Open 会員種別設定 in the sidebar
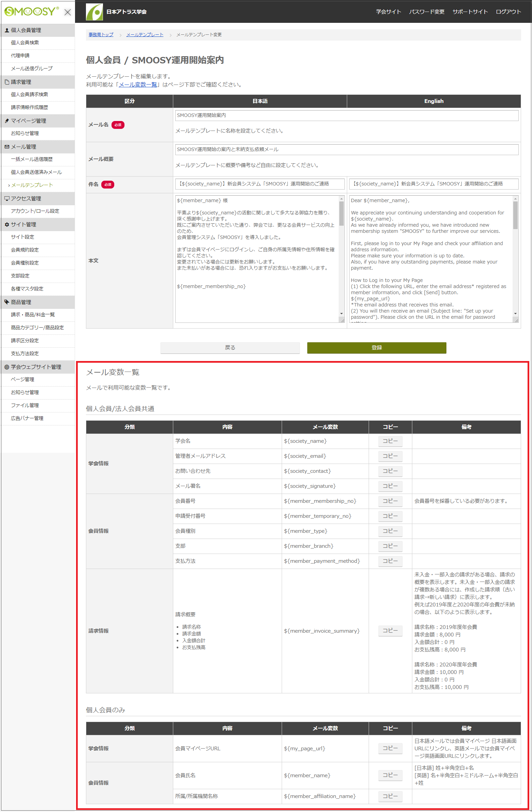 click(25, 263)
